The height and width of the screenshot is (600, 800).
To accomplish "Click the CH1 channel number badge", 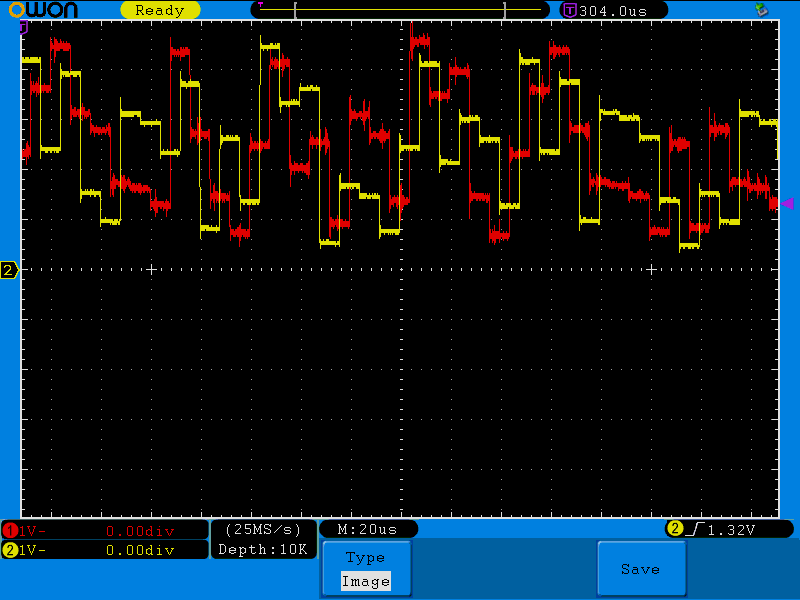I will coord(8,531).
